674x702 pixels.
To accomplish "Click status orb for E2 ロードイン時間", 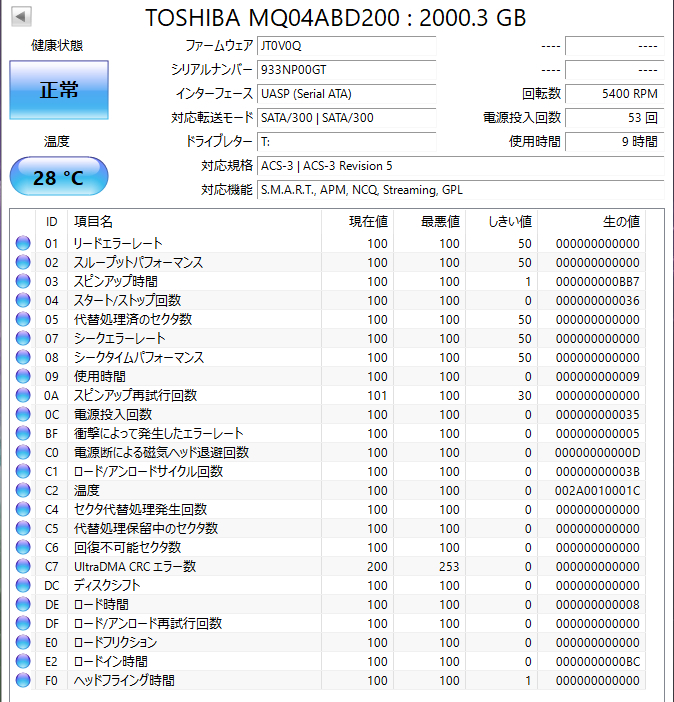I will coord(23,662).
